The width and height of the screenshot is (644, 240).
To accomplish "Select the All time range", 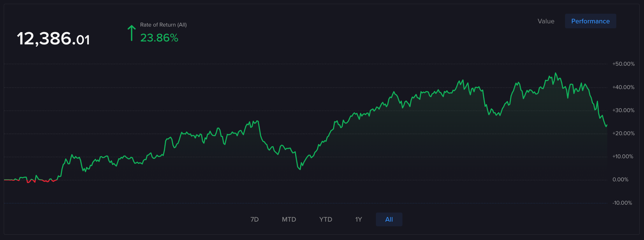I will click(389, 219).
